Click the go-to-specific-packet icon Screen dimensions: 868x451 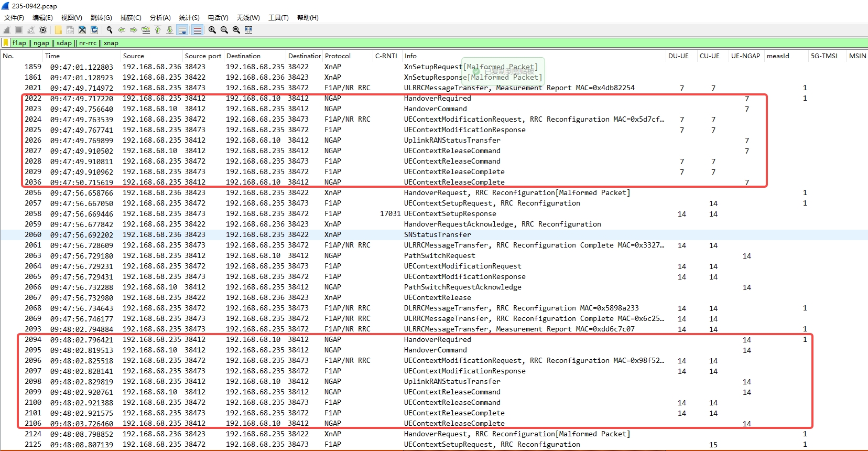click(146, 30)
